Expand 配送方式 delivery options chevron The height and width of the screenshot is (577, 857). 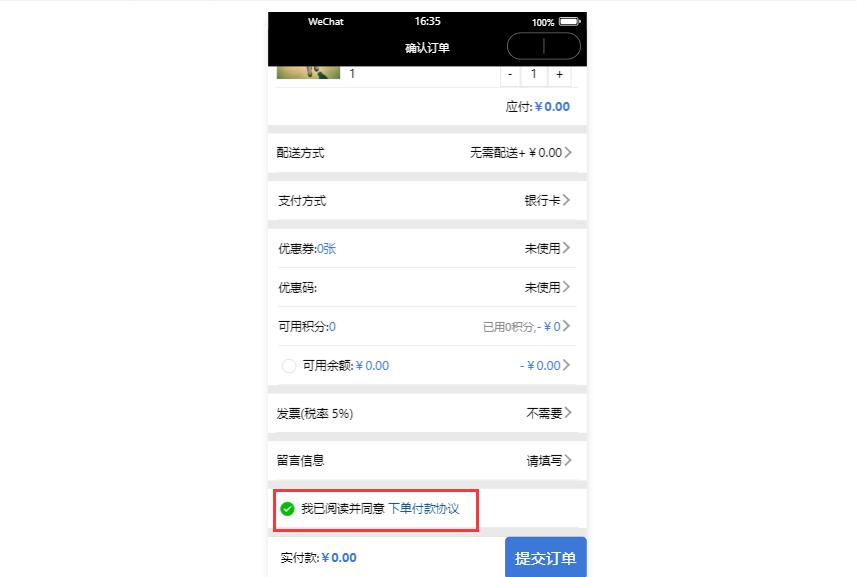568,152
